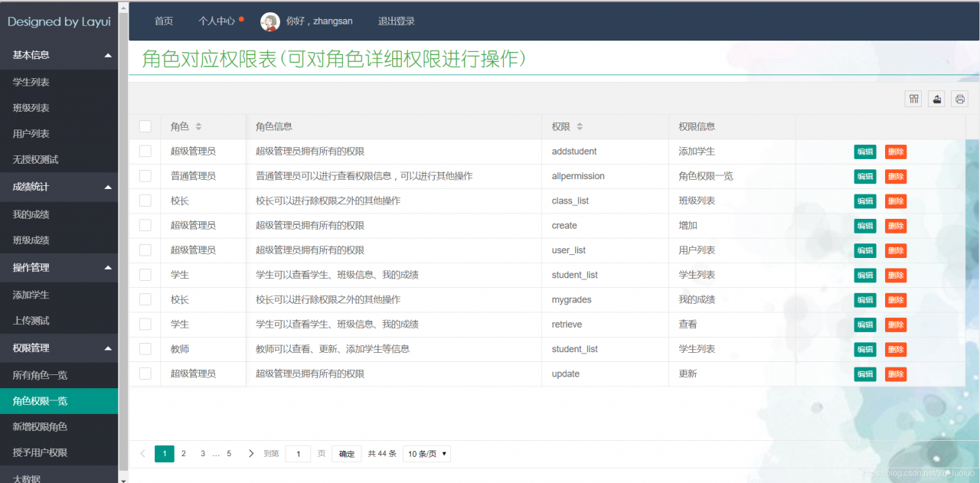Open 个人中心 from the top menu
This screenshot has width=980, height=483.
click(218, 21)
